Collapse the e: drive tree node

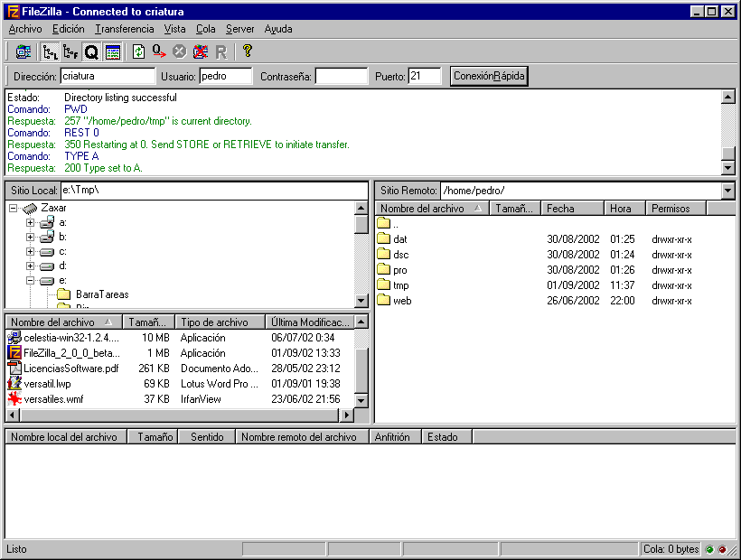31,280
